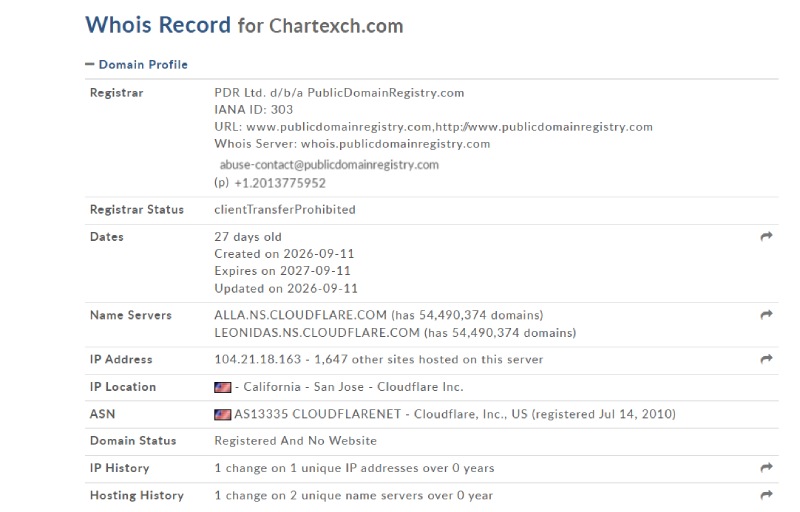Select the PDR Ltd. d/b/a PublicDomainRegistry.com text

click(339, 93)
